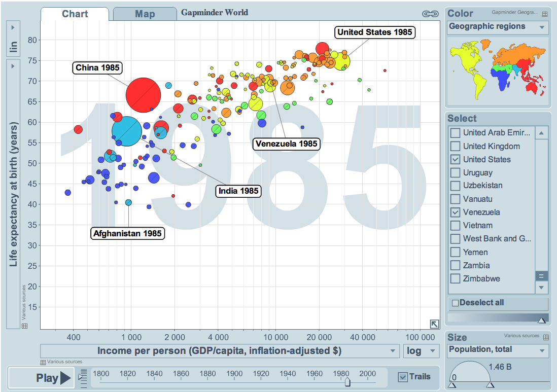
Task: Open the Color data source grid icon
Action: (x=545, y=14)
